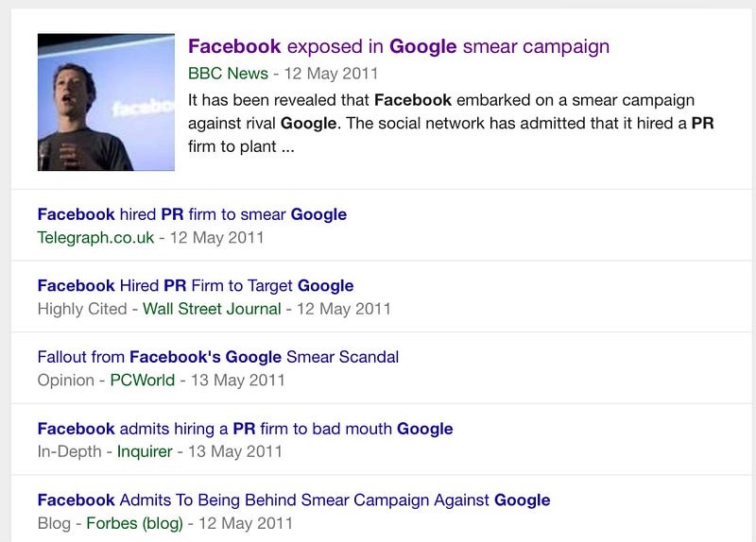
Task: Click the Telegraph.co.uk source name
Action: pos(96,238)
